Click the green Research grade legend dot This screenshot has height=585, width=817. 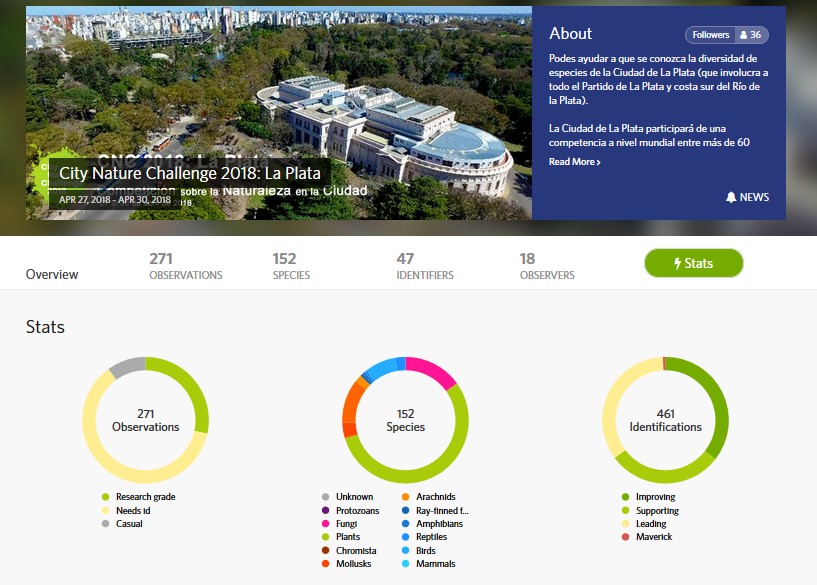point(105,497)
